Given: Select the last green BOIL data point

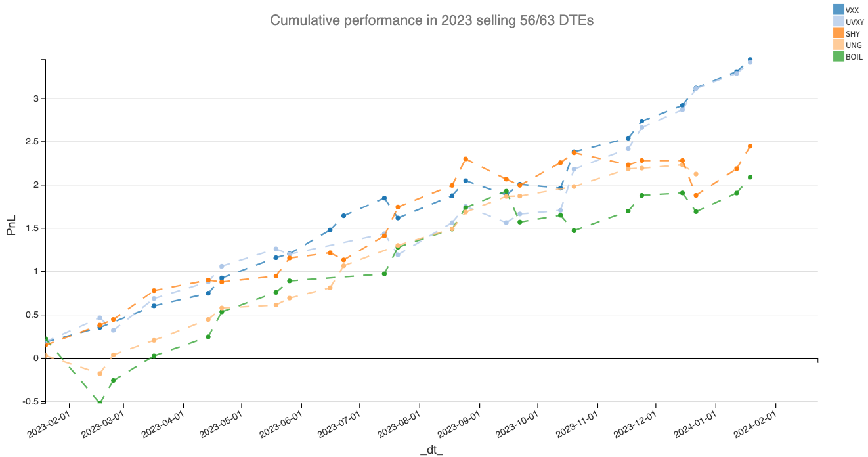Looking at the screenshot, I should point(750,177).
